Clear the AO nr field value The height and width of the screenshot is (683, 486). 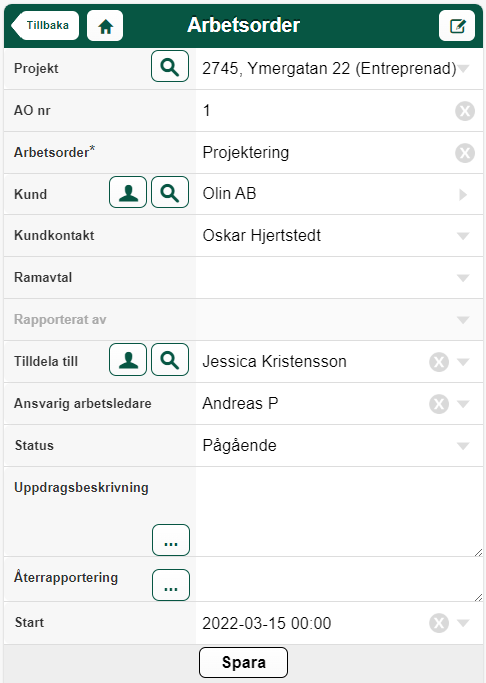[465, 111]
